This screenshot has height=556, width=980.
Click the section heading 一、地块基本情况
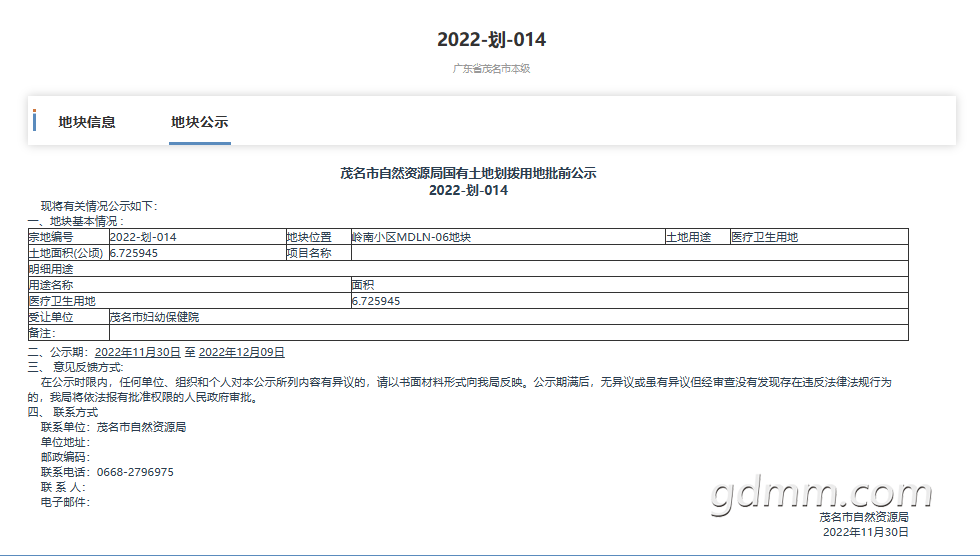tap(76, 221)
